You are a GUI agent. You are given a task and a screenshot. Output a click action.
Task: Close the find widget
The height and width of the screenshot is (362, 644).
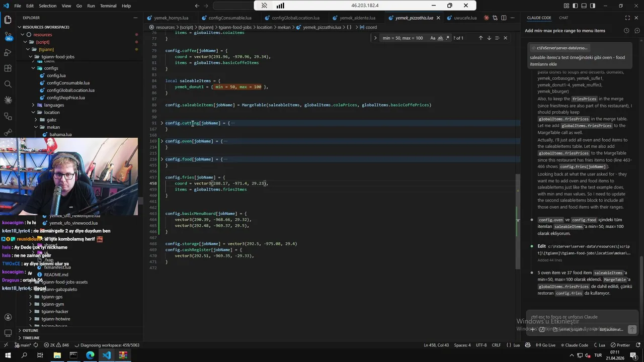pos(506,38)
